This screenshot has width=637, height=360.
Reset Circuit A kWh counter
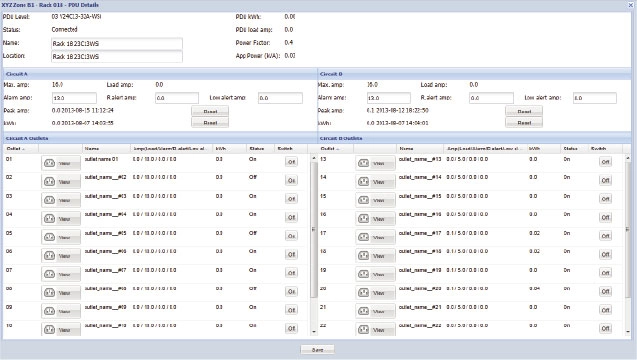pos(210,122)
